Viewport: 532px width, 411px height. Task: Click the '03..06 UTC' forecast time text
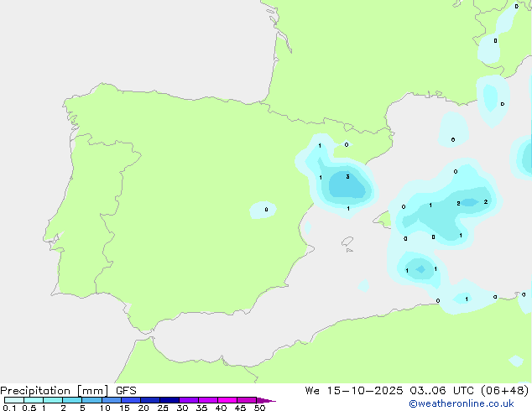(x=441, y=391)
